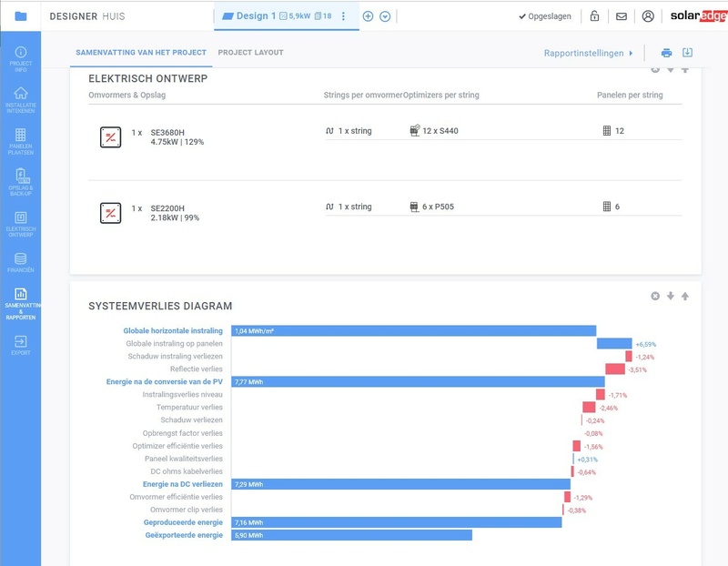Viewport: 728px width, 566px height.
Task: Open the mail envelope icon
Action: (x=622, y=16)
